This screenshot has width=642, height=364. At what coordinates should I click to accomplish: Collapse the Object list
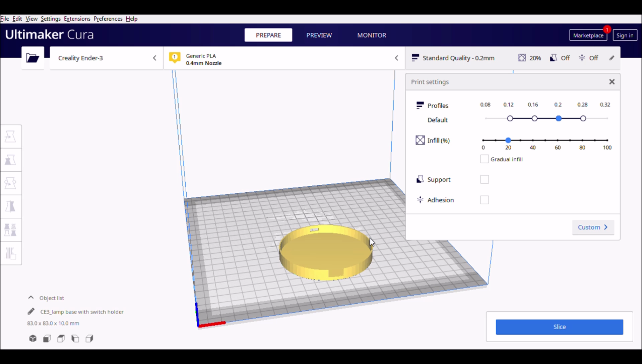31,298
